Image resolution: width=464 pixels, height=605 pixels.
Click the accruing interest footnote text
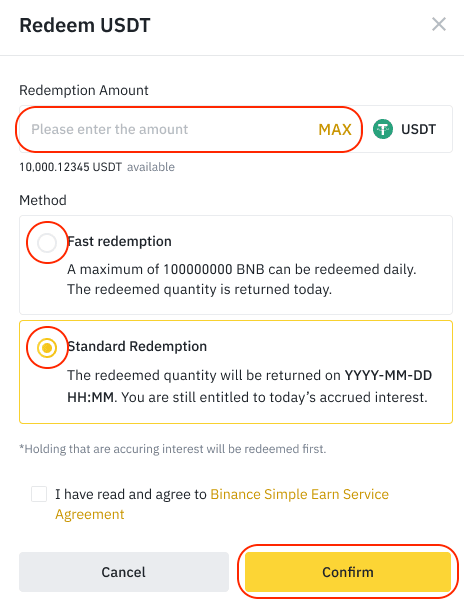173,449
